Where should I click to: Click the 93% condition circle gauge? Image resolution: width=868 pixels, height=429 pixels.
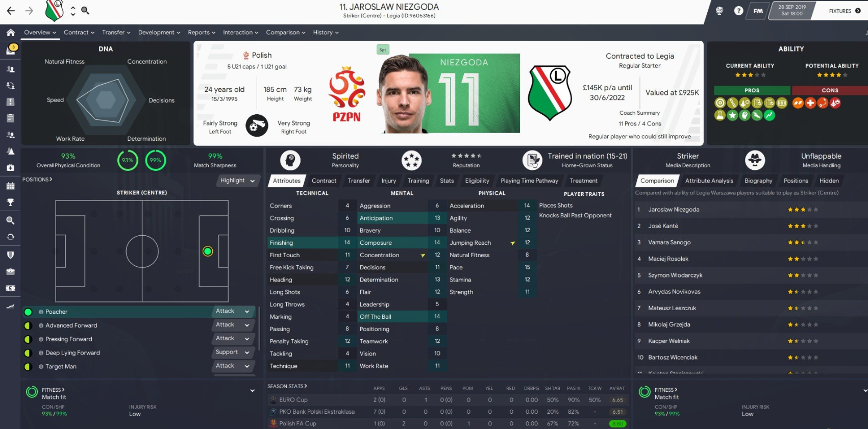(x=128, y=160)
